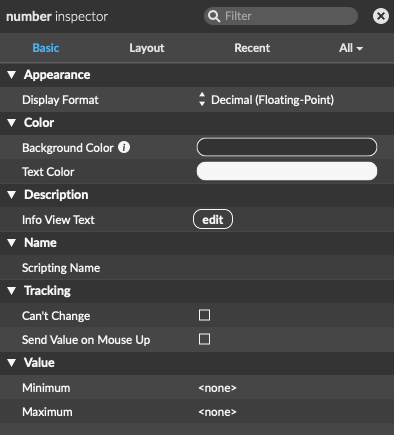Collapse the Appearance section
This screenshot has height=435, width=394.
tap(12, 75)
